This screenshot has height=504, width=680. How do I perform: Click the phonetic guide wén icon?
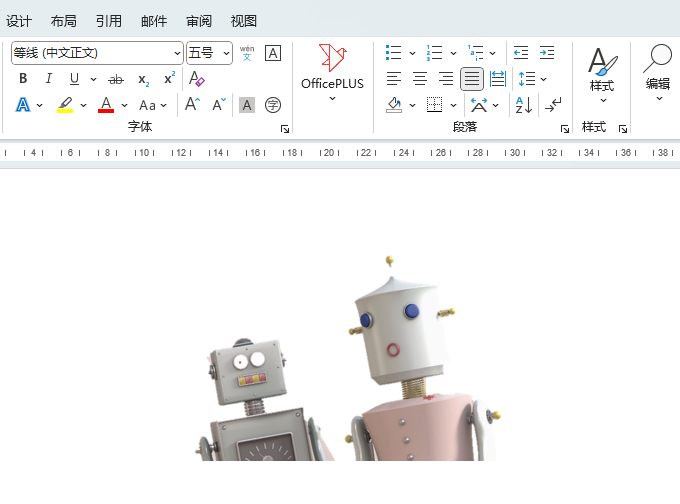pos(247,53)
